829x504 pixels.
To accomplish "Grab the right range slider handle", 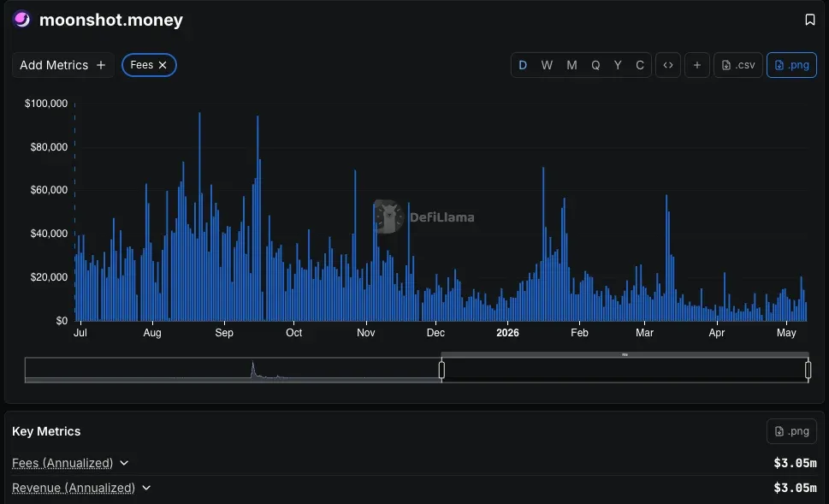I will pyautogui.click(x=808, y=370).
